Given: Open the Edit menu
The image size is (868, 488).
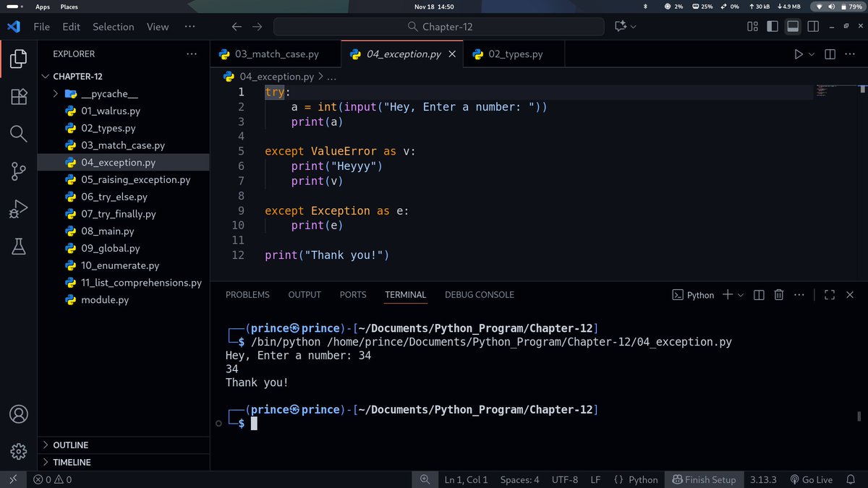Looking at the screenshot, I should tap(72, 27).
